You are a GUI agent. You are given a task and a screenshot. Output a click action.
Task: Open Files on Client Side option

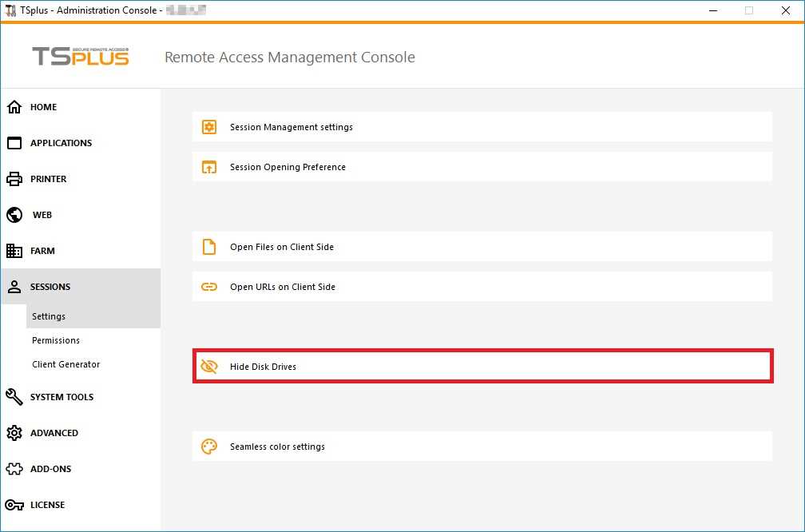282,247
